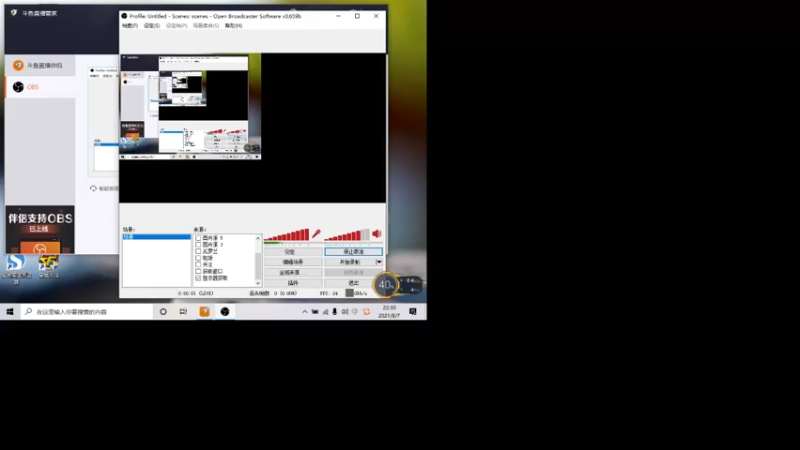The image size is (800, 450).
Task: Enable the 获取窗口 source checkbox
Action: 198,271
